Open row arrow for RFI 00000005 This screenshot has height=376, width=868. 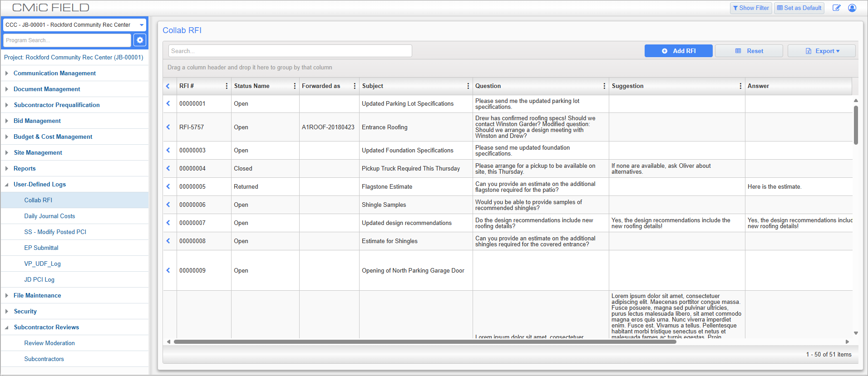coord(168,186)
